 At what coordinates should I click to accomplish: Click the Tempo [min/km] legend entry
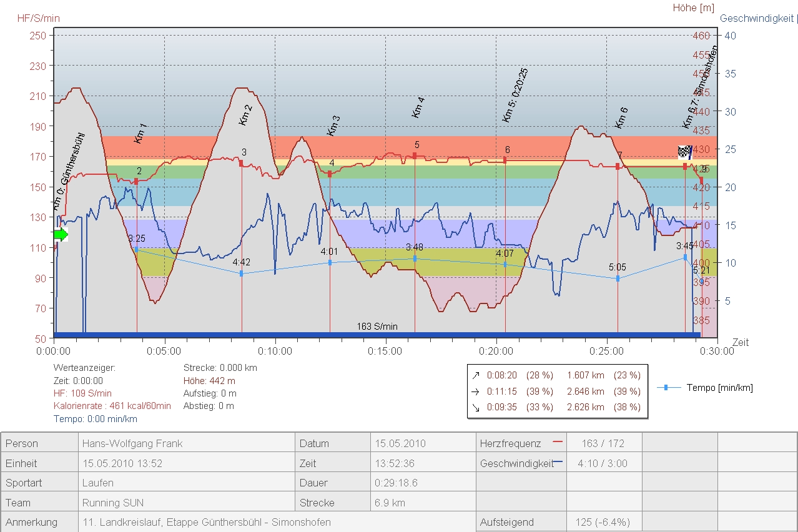(x=704, y=388)
